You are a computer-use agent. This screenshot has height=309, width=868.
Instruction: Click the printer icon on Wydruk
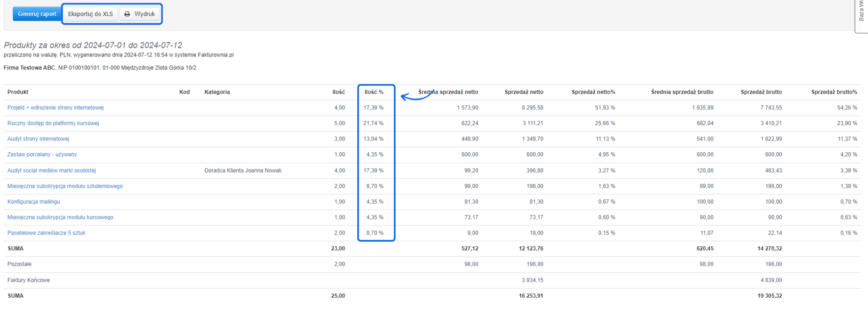click(x=127, y=14)
